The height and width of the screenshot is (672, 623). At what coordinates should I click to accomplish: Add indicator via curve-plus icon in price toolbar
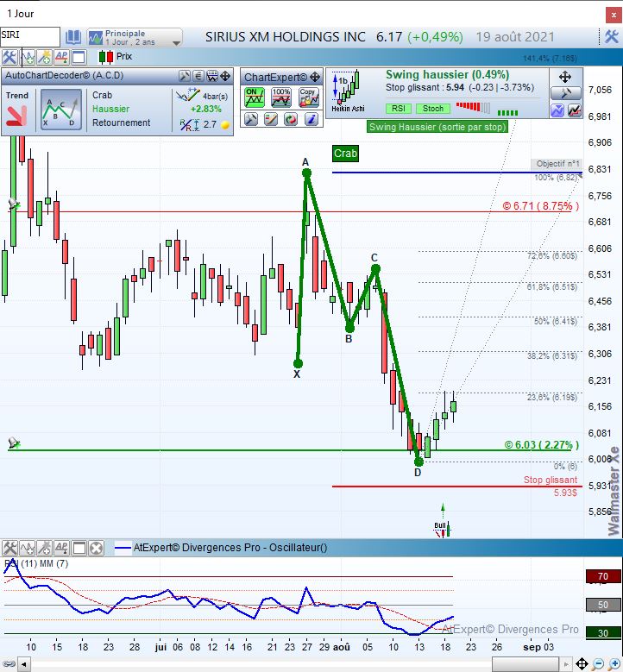point(28,57)
